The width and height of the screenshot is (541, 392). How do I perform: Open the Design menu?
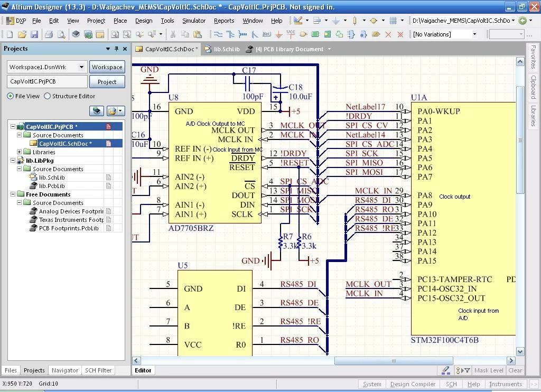[x=144, y=21]
